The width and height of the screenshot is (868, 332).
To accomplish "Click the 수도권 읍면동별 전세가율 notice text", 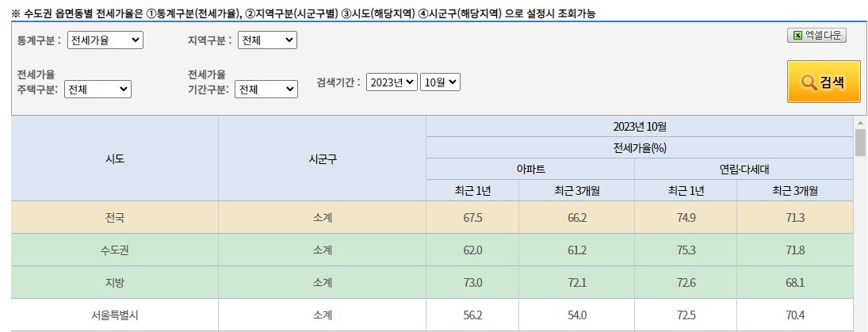I will [x=304, y=13].
